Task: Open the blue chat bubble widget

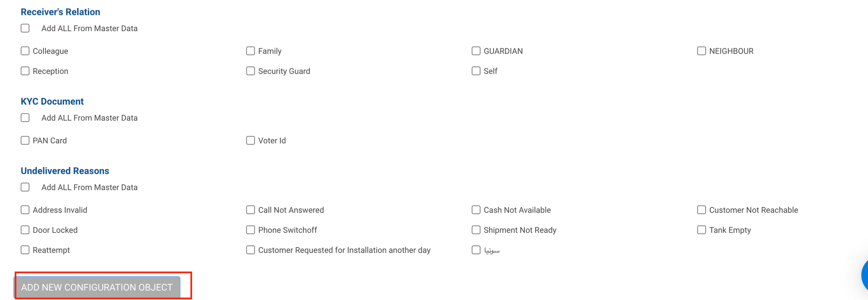Action: click(864, 275)
